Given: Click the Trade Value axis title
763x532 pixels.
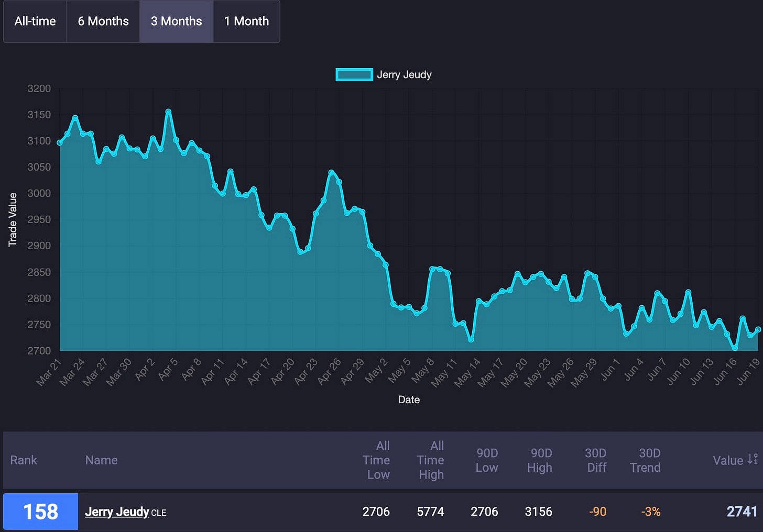Looking at the screenshot, I should [x=13, y=220].
